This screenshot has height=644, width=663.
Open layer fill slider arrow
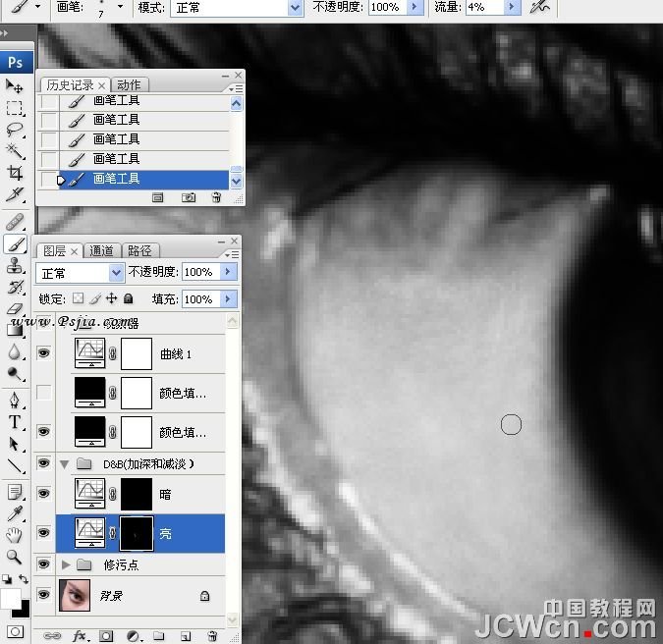[229, 299]
